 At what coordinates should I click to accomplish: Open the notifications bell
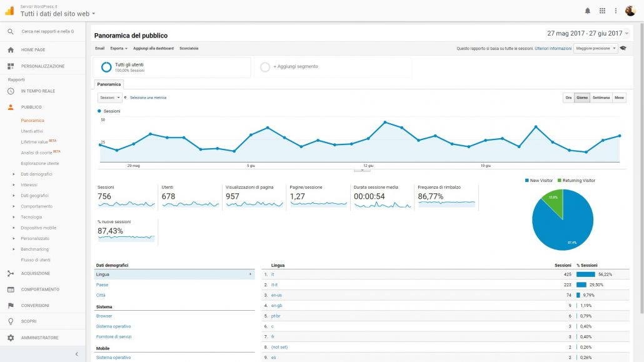click(x=587, y=11)
